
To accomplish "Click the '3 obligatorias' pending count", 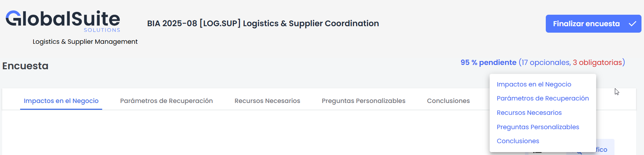I will pyautogui.click(x=597, y=62).
